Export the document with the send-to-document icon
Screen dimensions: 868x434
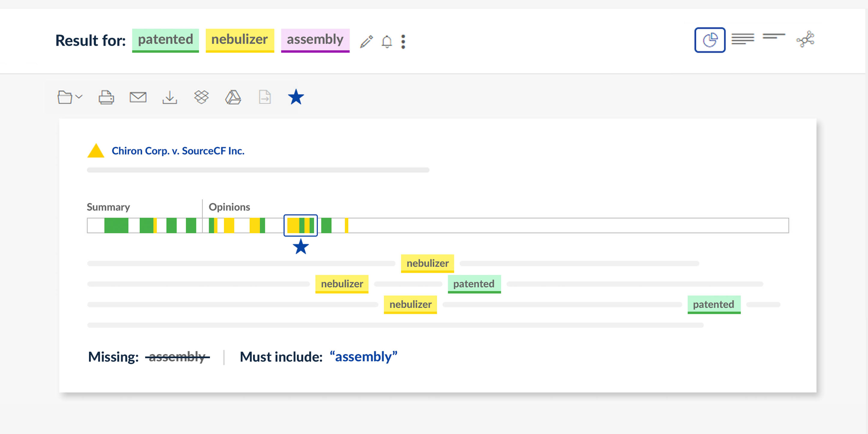click(x=265, y=97)
